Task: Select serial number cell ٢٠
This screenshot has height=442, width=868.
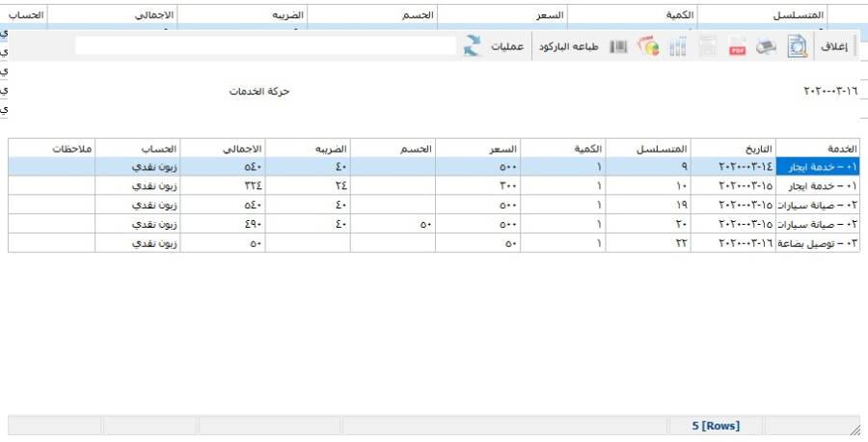Action: pyautogui.click(x=648, y=224)
